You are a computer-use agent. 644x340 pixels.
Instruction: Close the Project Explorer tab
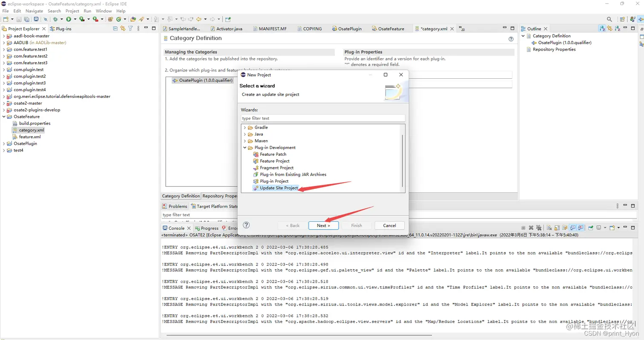point(44,29)
